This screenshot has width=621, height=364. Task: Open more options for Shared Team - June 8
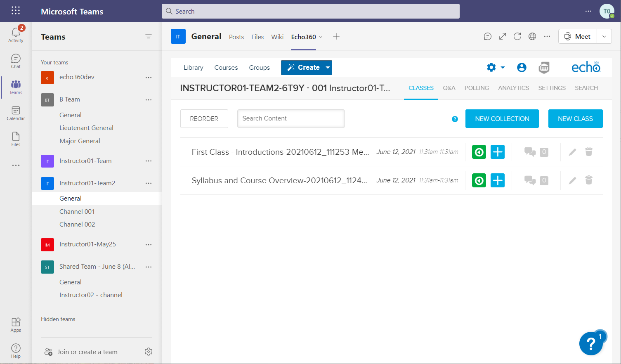coord(149,267)
